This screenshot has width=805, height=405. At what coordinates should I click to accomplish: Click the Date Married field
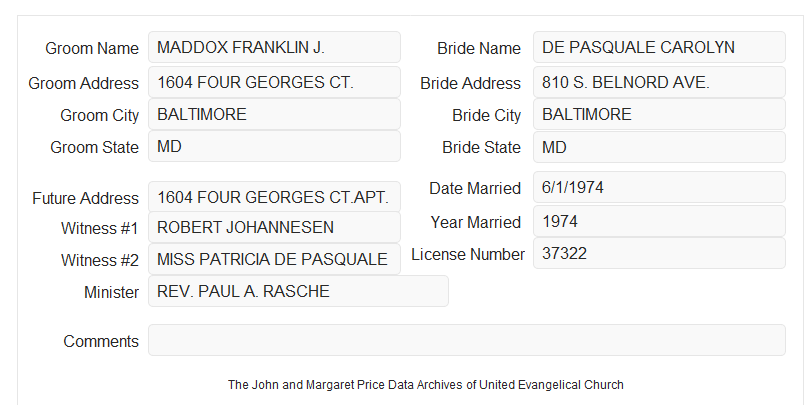click(x=659, y=187)
